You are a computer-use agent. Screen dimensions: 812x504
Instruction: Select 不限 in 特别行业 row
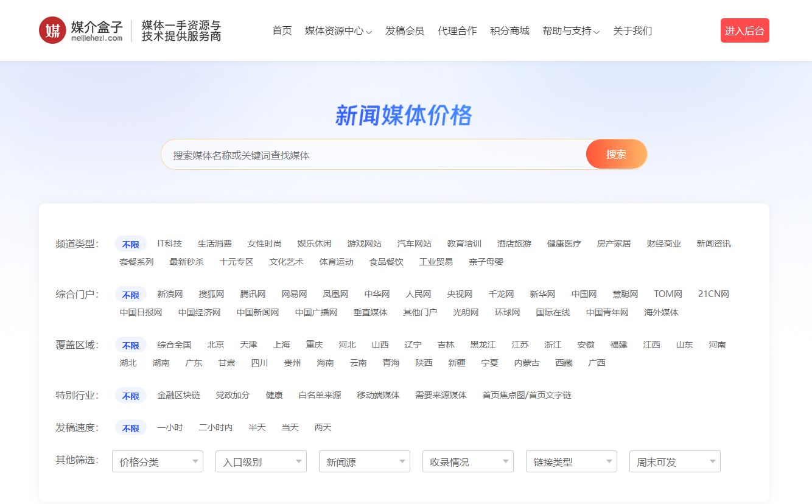coord(131,396)
